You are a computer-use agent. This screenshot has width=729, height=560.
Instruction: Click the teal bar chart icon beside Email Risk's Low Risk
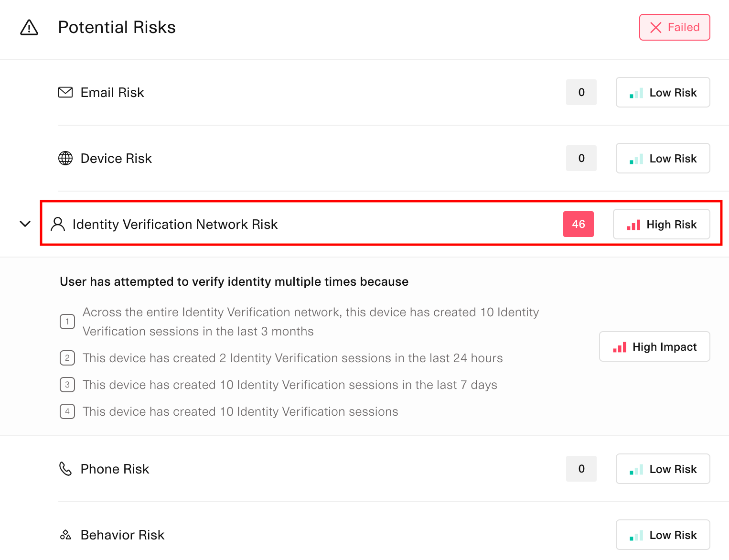click(x=635, y=92)
